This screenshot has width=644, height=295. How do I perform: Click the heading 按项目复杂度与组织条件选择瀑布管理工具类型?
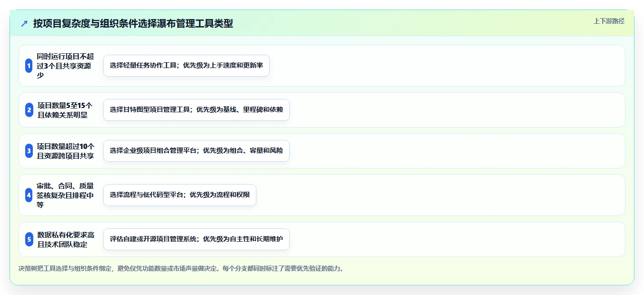[133, 23]
